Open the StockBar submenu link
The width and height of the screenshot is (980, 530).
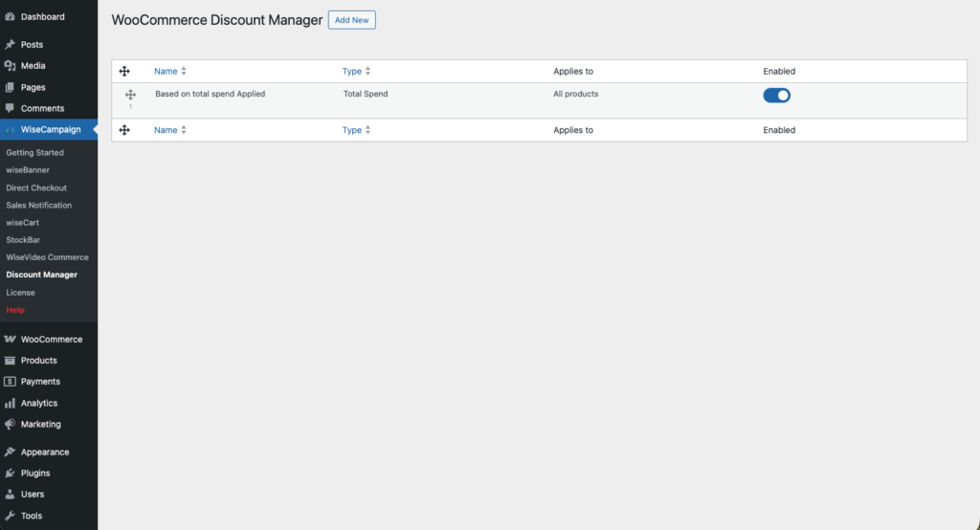tap(23, 240)
